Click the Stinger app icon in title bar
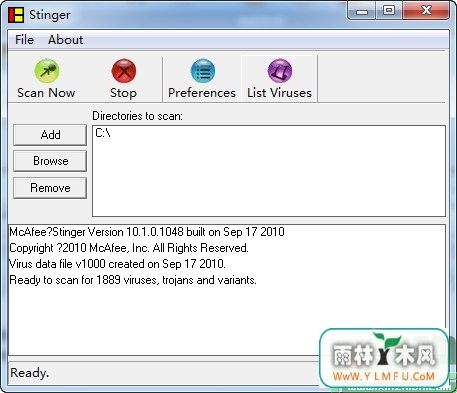The image size is (457, 393). click(16, 15)
